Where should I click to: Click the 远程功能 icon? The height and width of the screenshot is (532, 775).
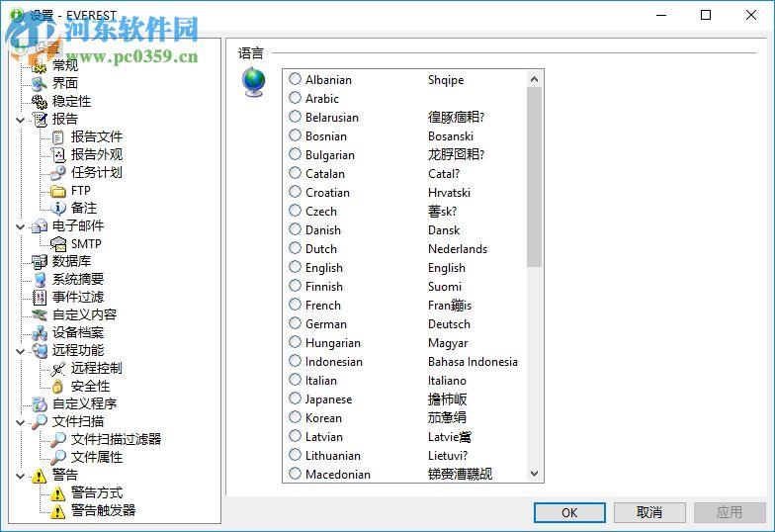coord(40,350)
